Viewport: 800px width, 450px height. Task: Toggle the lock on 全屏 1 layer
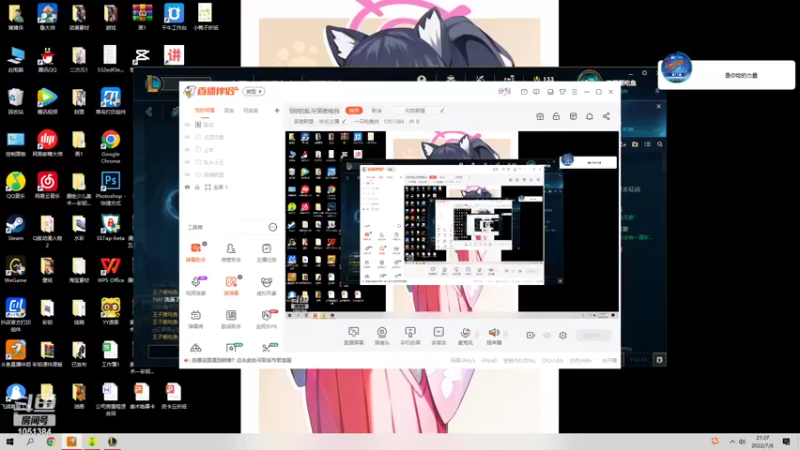(197, 187)
